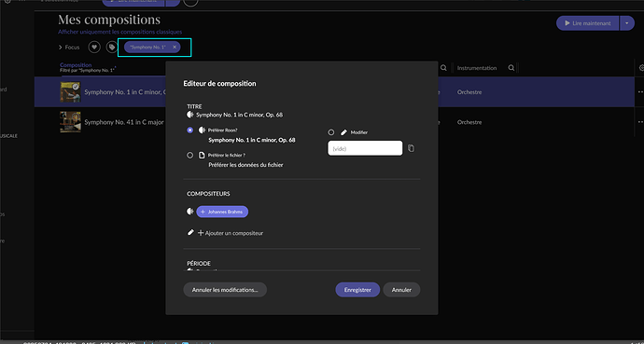Click Annuler les modifications button
The height and width of the screenshot is (344, 644).
click(225, 290)
